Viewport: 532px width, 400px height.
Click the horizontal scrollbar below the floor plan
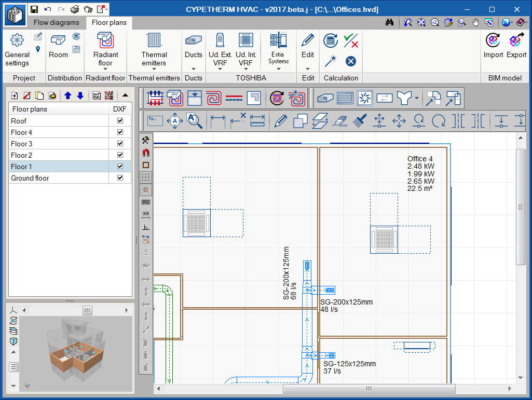point(369,389)
